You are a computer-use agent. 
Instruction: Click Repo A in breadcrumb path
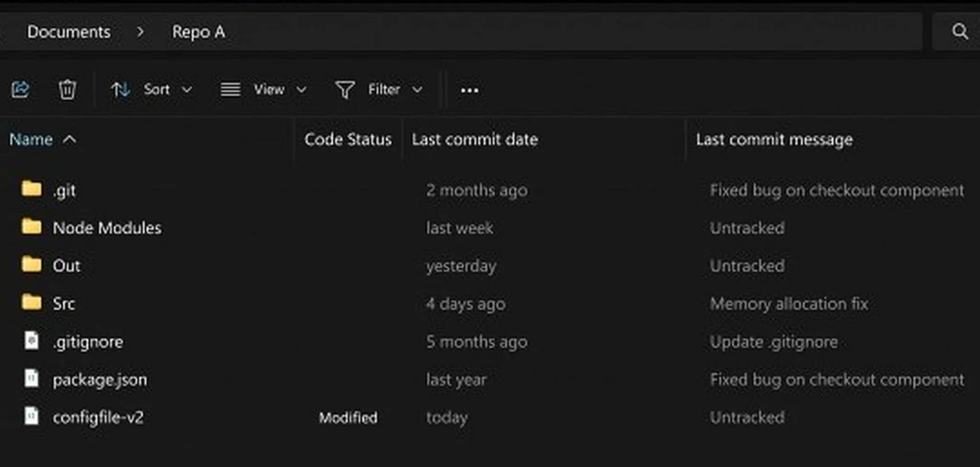(199, 32)
